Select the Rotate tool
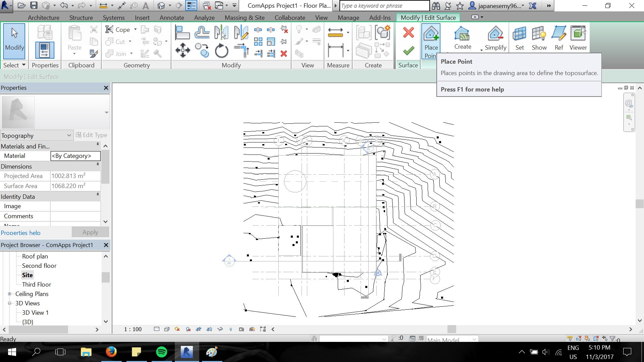The height and width of the screenshot is (362, 644). coord(221,51)
